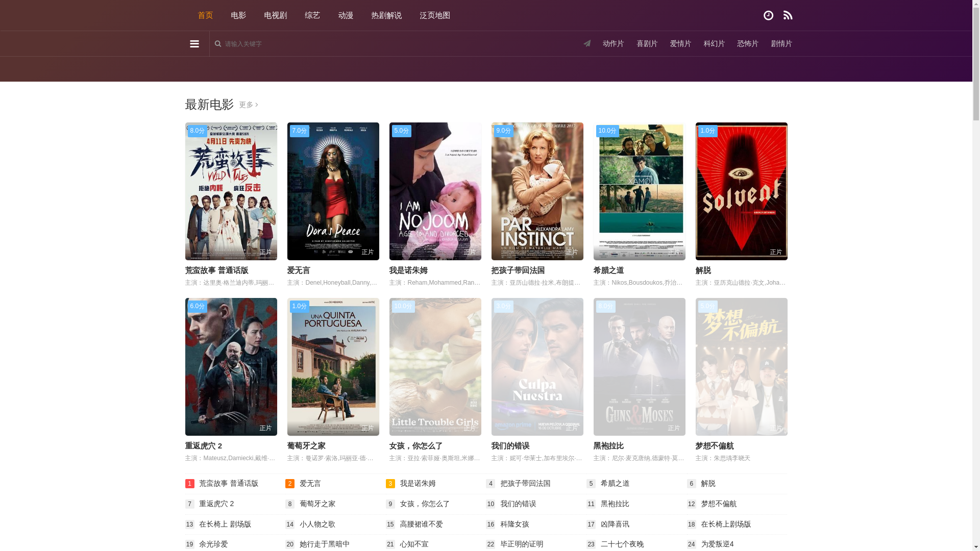Open Par Instinct movie poster
This screenshot has height=551, width=980.
[x=537, y=191]
